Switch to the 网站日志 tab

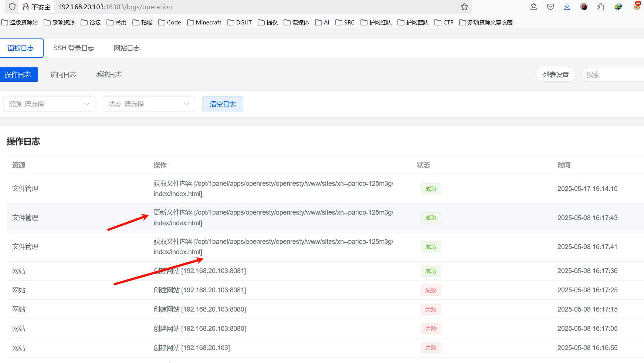(127, 48)
